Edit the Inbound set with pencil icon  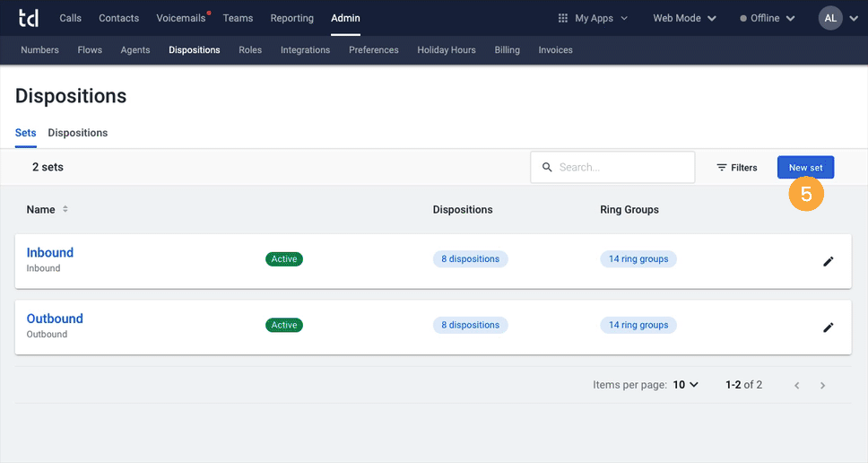pos(828,261)
